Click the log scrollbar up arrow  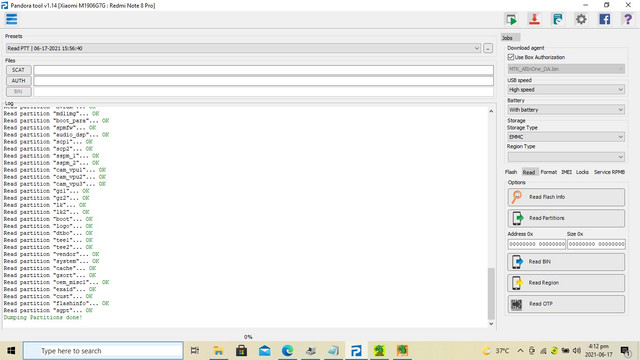tap(491, 111)
